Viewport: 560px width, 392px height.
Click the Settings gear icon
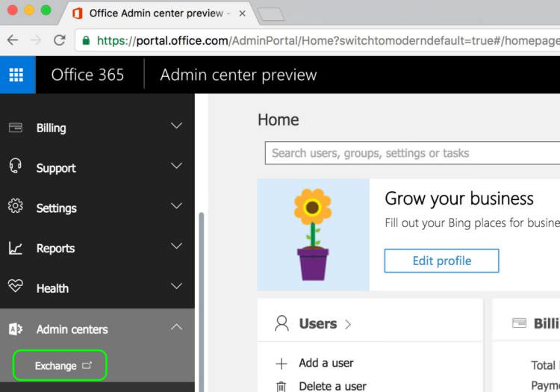coord(16,205)
